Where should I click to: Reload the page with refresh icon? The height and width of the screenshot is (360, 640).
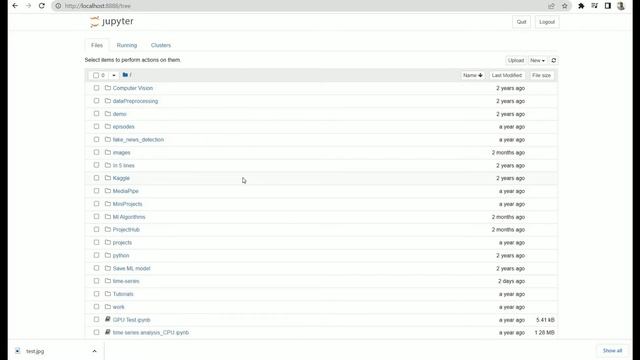(42, 6)
